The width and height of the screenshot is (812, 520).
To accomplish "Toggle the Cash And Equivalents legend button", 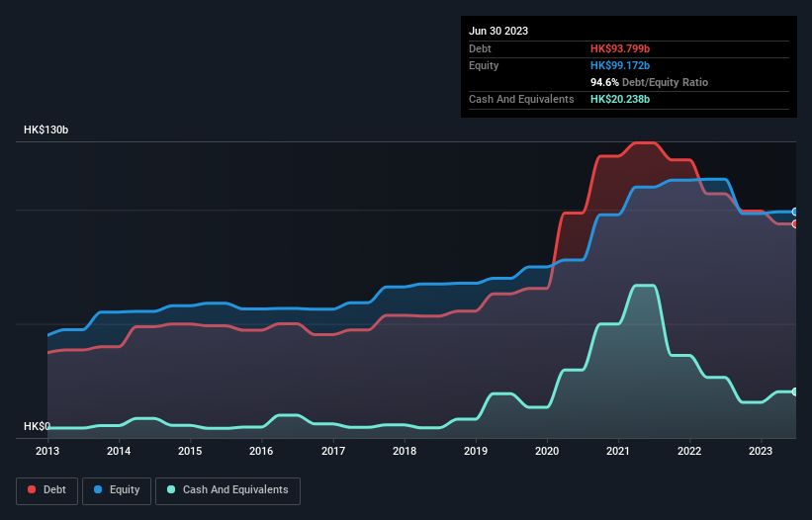I will (227, 490).
